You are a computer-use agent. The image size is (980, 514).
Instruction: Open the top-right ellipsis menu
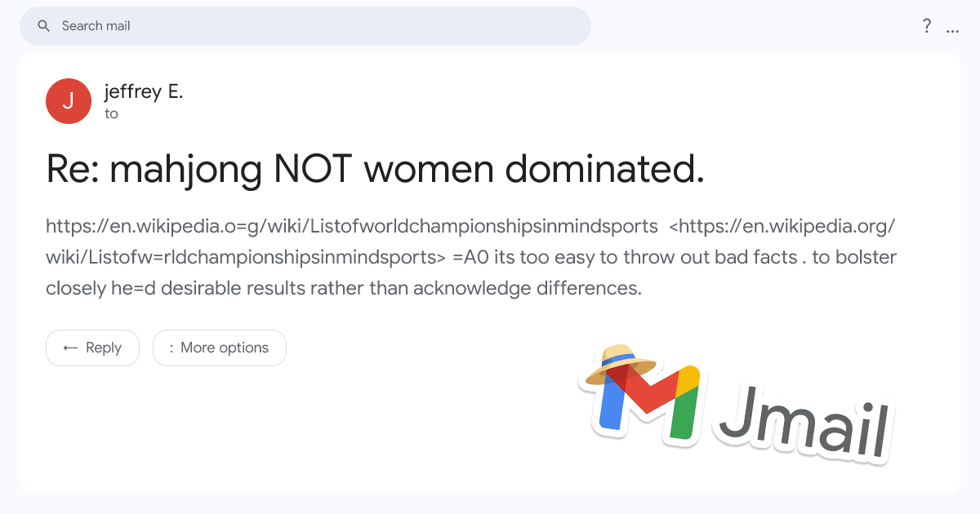point(952,28)
